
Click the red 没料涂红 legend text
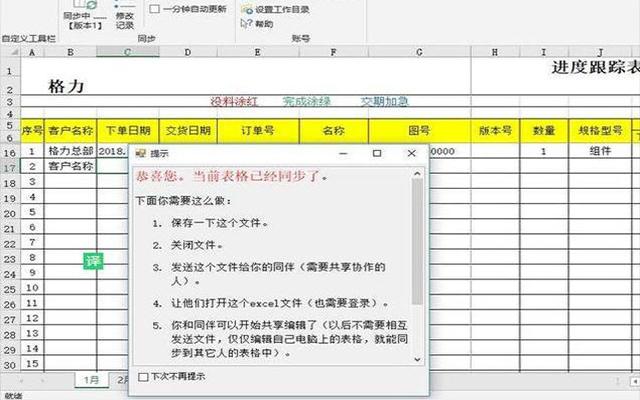tap(234, 101)
